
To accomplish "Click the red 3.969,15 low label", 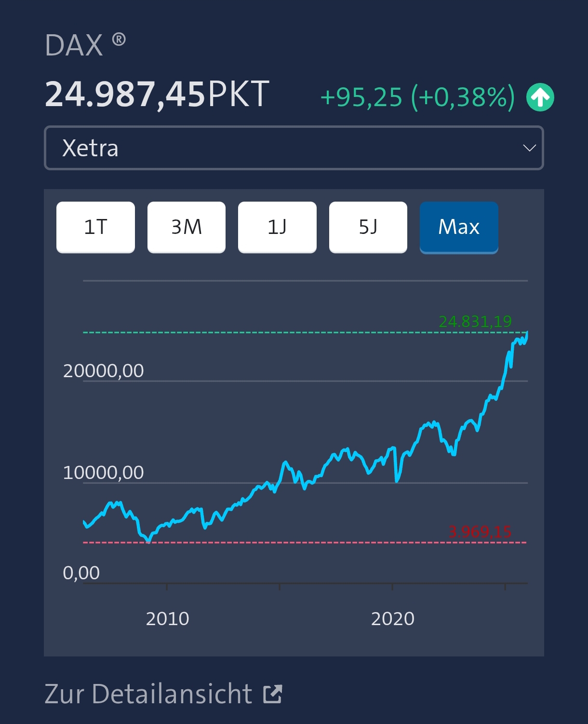I will pos(480,532).
